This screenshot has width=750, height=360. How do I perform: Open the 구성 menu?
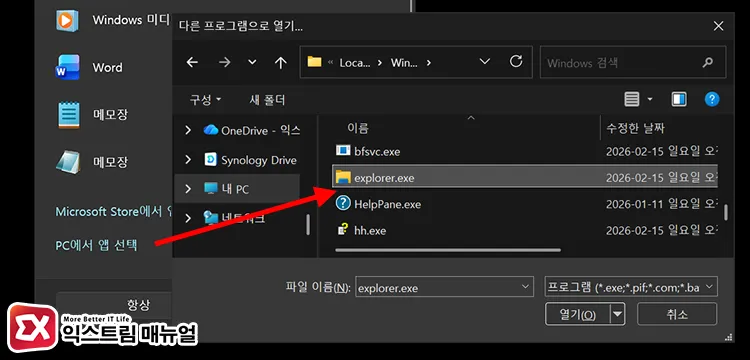206,99
